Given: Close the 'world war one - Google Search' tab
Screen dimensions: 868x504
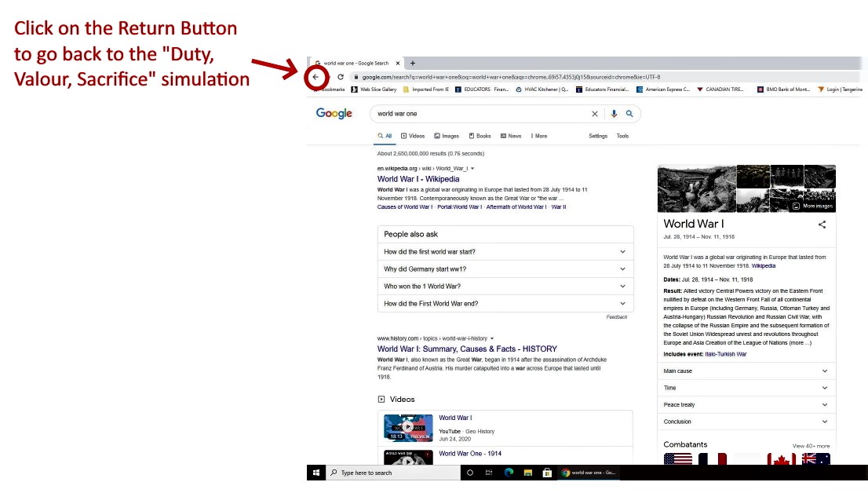Looking at the screenshot, I should click(x=397, y=63).
